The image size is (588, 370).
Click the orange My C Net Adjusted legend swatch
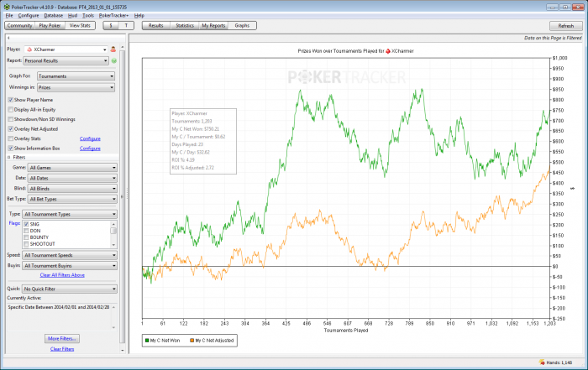point(192,341)
